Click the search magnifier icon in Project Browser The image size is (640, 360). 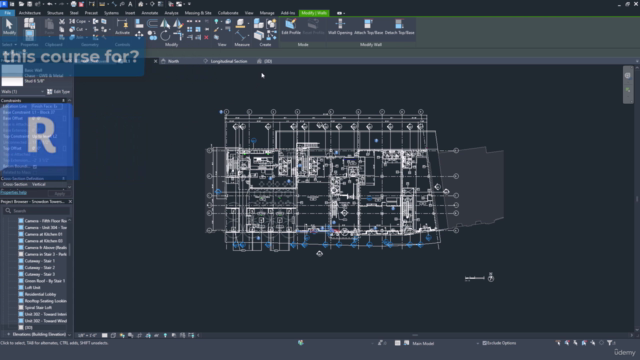point(8,211)
